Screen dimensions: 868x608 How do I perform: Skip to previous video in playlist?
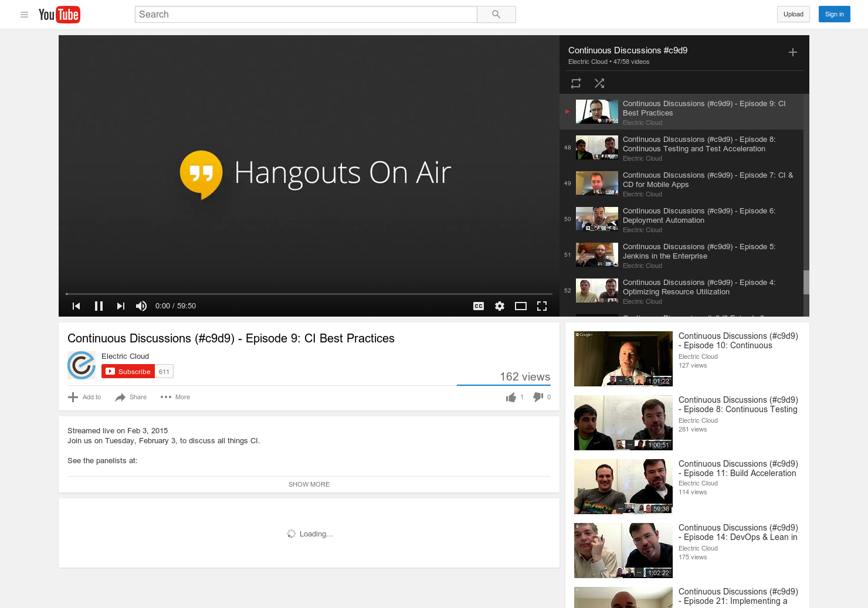[76, 306]
